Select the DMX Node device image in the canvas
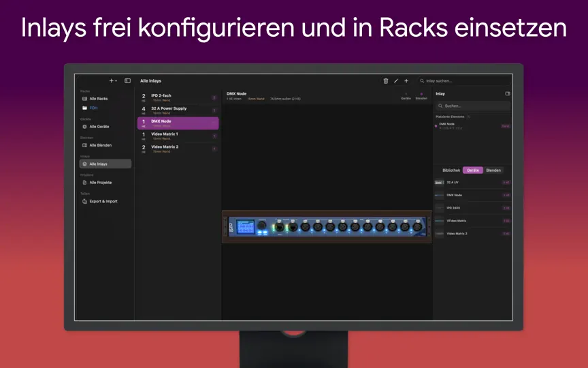Image resolution: width=588 pixels, height=368 pixels. coord(327,227)
